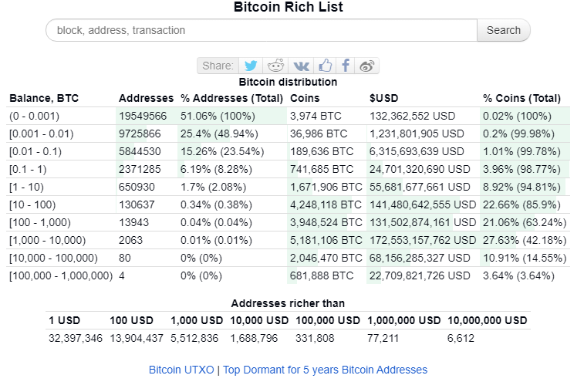Image resolution: width=584 pixels, height=392 pixels.
Task: Share page on Facebook
Action: (346, 66)
